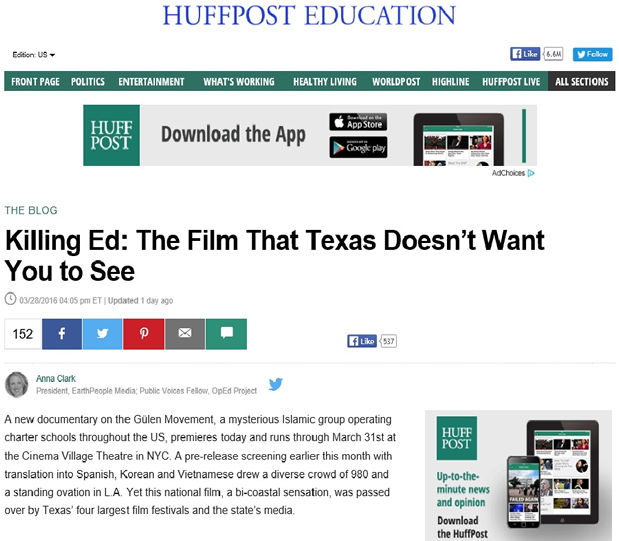Open the App Store download badge
This screenshot has height=541, width=619.
click(x=358, y=122)
